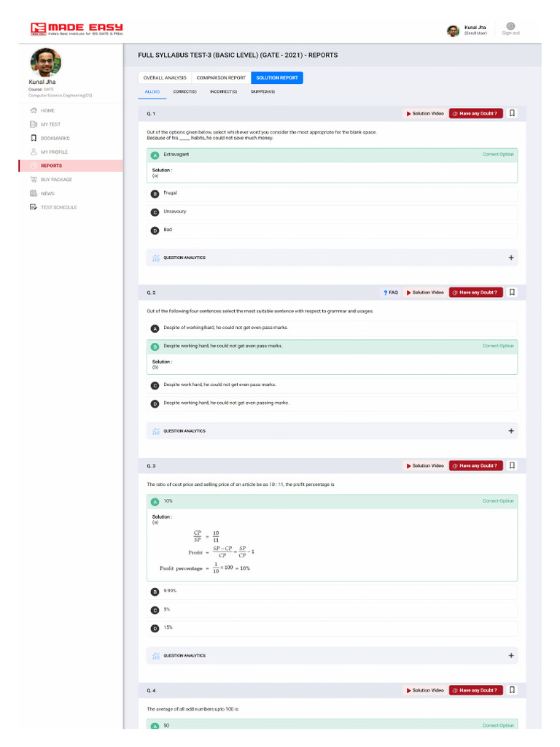Select Q.2 option D passing marks
The width and height of the screenshot is (560, 747).
[x=332, y=403]
